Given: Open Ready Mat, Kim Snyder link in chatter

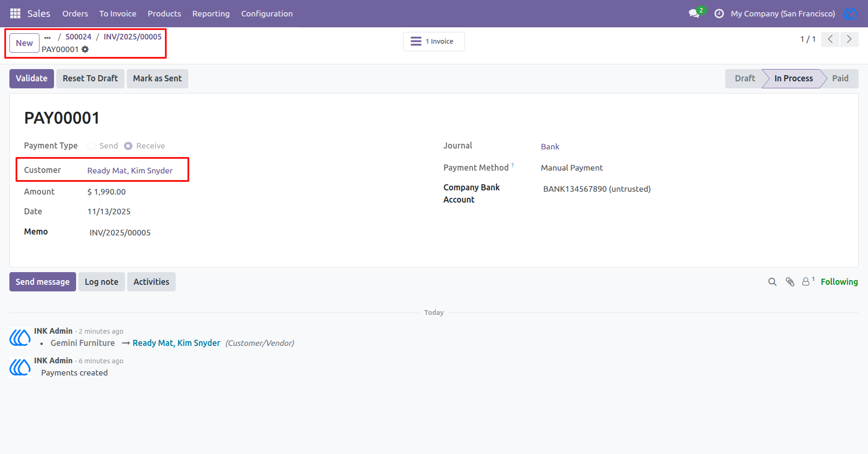Looking at the screenshot, I should click(x=177, y=343).
